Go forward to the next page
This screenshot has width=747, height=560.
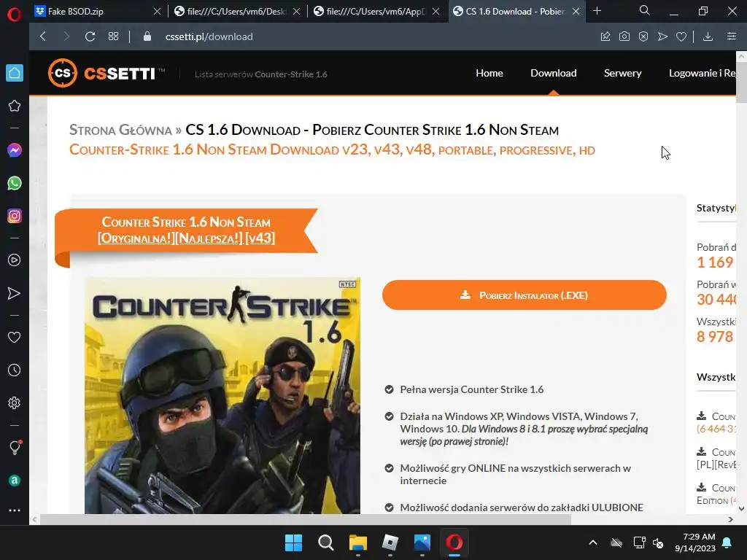(66, 36)
